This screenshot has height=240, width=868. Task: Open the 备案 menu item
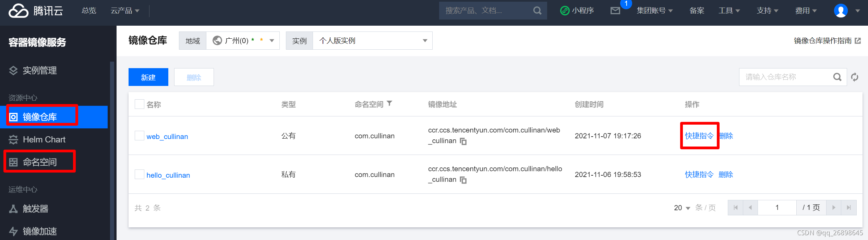click(x=697, y=11)
